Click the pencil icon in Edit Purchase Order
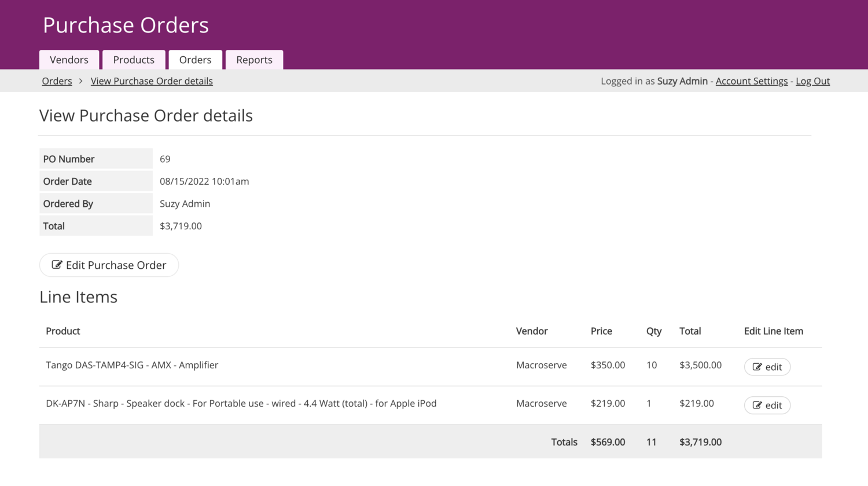The height and width of the screenshot is (486, 868). tap(57, 265)
